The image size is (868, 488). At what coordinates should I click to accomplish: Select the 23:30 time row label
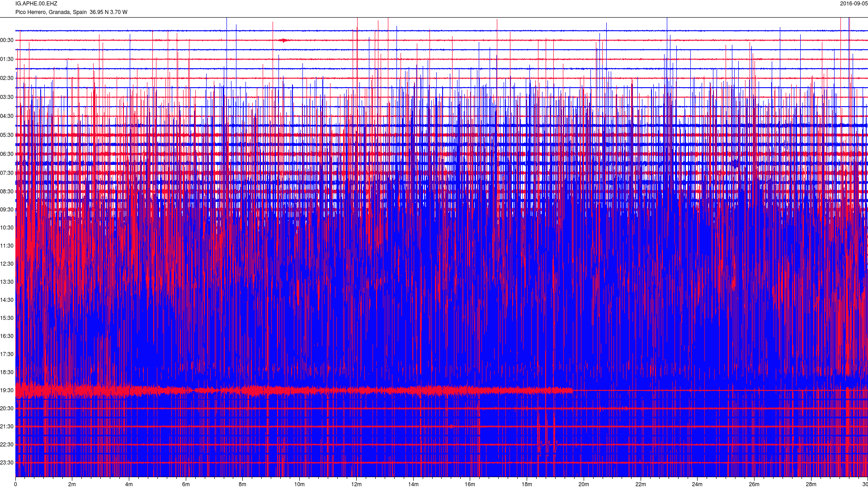coord(7,463)
